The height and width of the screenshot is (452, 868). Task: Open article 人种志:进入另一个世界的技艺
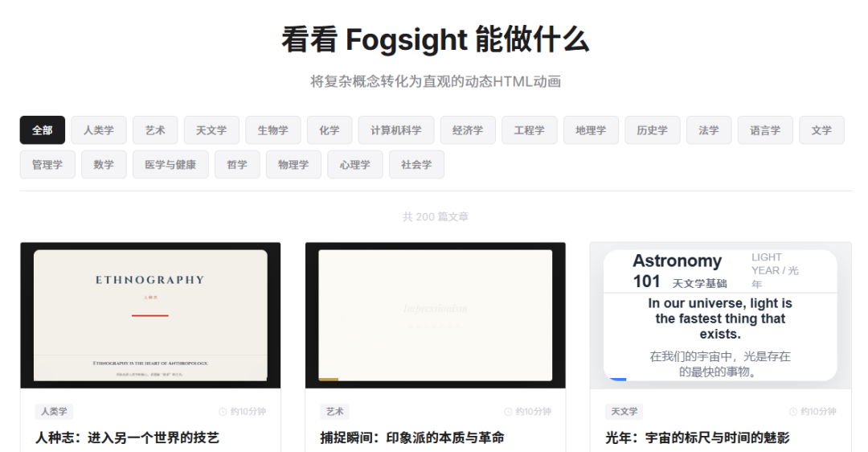(127, 438)
